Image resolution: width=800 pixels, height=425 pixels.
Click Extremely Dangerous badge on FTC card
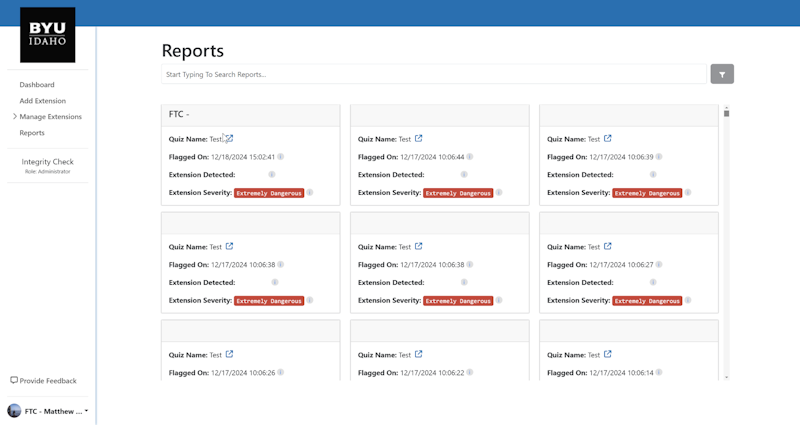coord(269,193)
